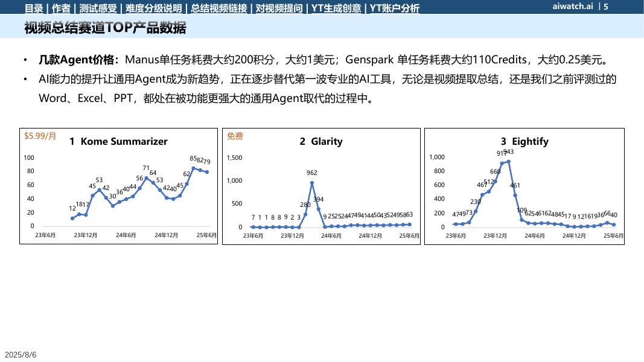
Task: Open 总结视频链接 navigation link
Action: (x=219, y=8)
